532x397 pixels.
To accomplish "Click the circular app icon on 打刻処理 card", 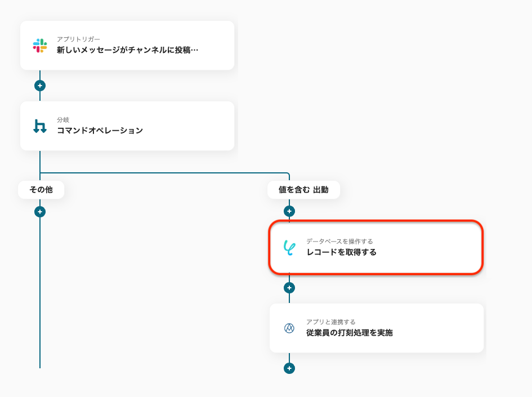I will pos(289,328).
